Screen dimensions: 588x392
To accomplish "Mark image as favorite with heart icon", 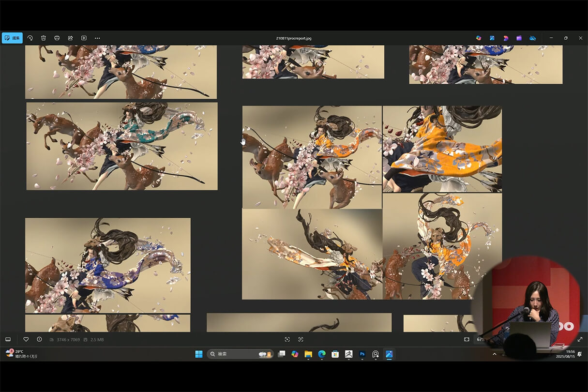I will [x=26, y=339].
